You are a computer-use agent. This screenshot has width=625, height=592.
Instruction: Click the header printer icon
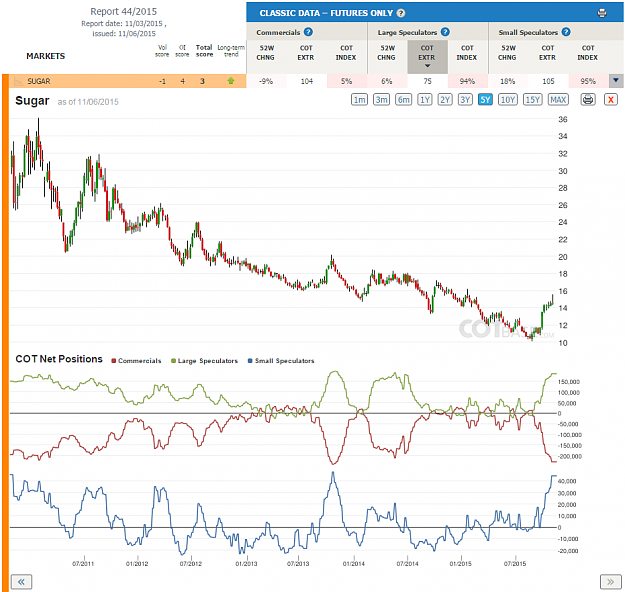602,13
